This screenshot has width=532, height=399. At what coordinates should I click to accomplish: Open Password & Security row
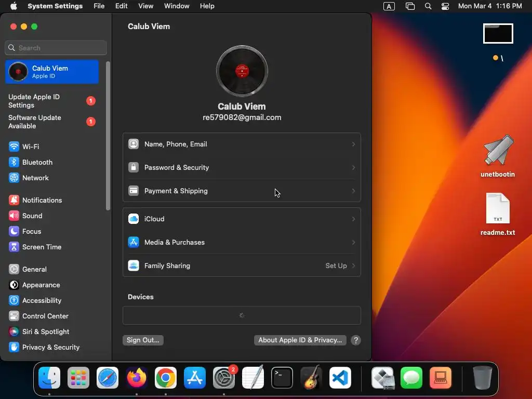(242, 168)
